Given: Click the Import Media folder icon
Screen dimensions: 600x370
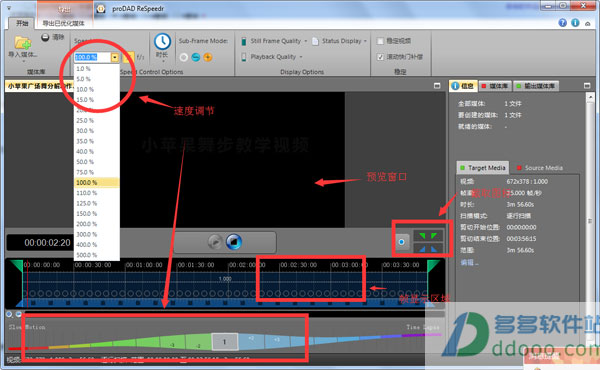Looking at the screenshot, I should [23, 42].
